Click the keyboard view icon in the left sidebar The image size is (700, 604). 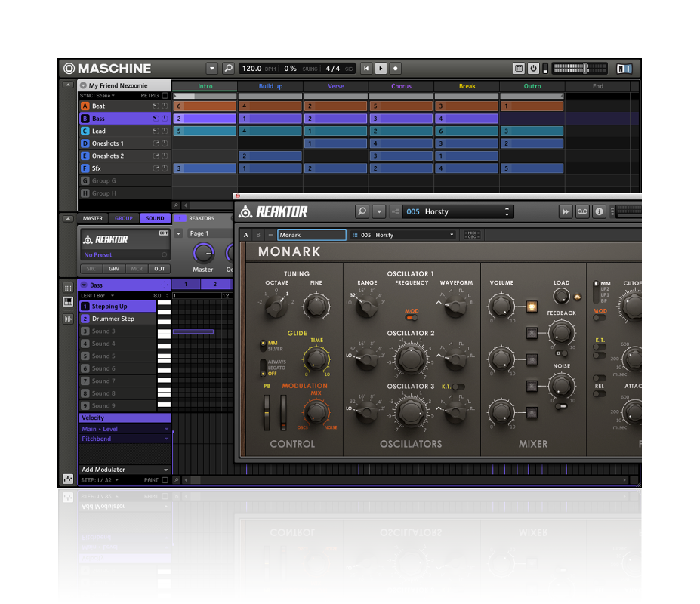(68, 302)
